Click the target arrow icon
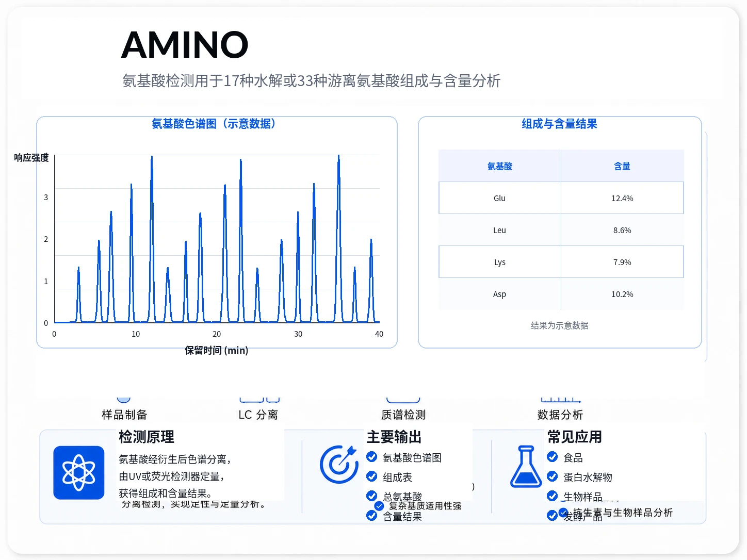The image size is (747, 560). [x=339, y=464]
